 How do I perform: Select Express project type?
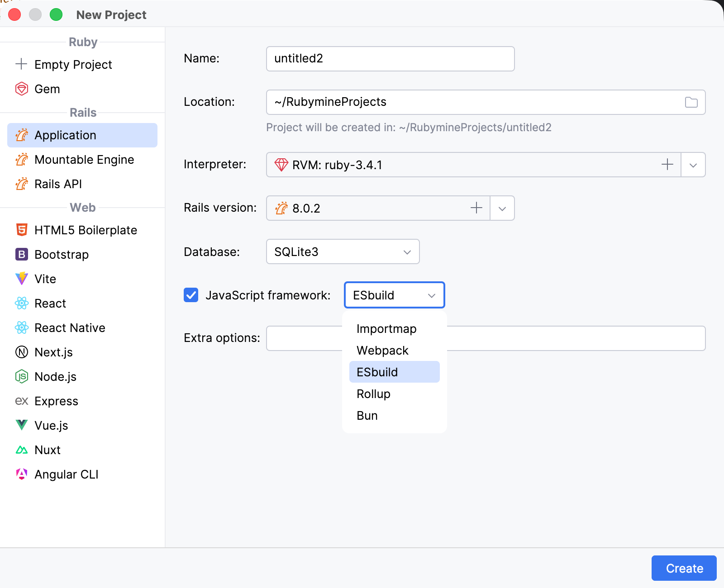82,401
